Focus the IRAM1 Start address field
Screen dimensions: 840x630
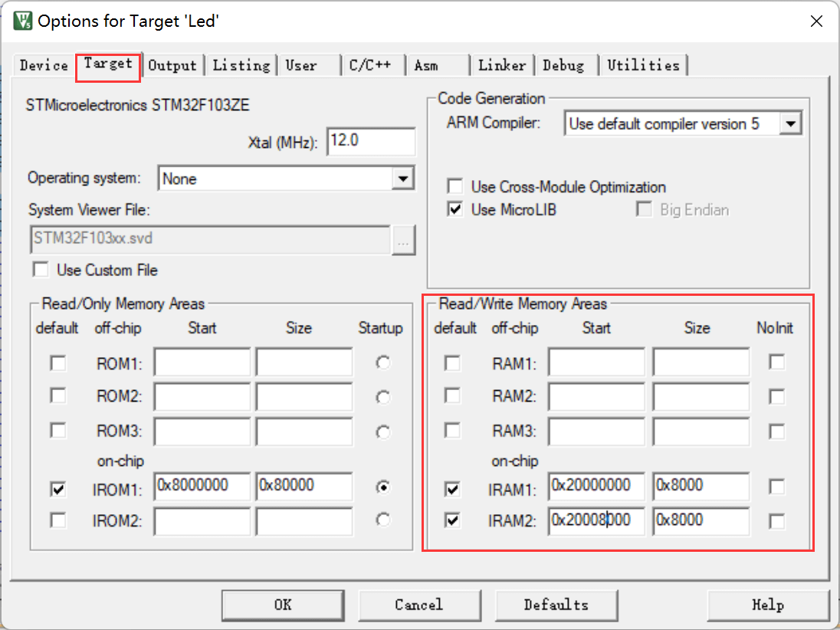pyautogui.click(x=596, y=486)
